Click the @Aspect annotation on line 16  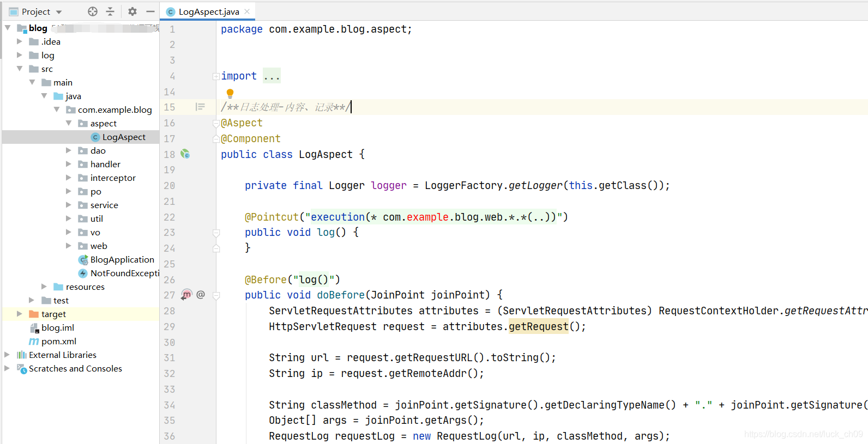[242, 123]
